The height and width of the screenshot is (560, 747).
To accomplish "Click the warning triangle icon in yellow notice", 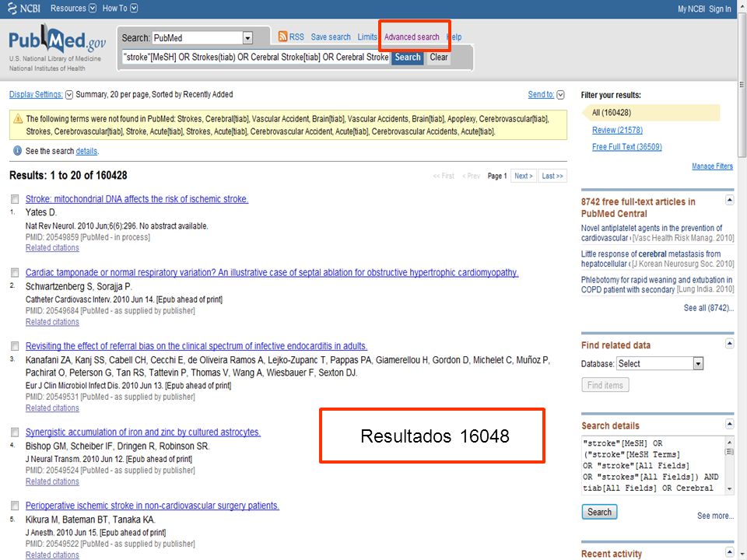I will [x=18, y=118].
